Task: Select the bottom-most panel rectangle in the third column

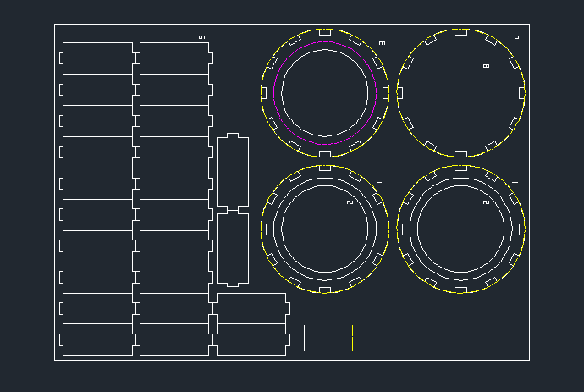Action: click(252, 339)
